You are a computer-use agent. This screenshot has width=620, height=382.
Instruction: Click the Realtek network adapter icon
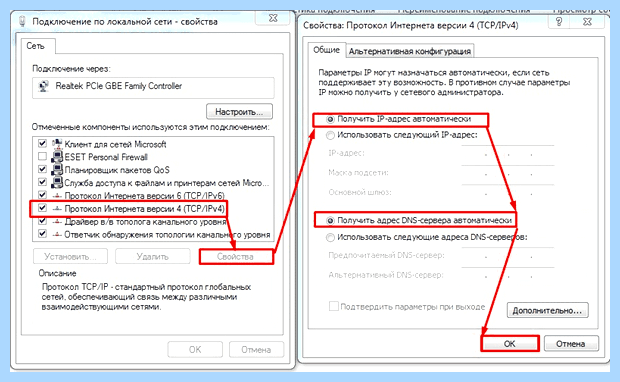coord(43,86)
